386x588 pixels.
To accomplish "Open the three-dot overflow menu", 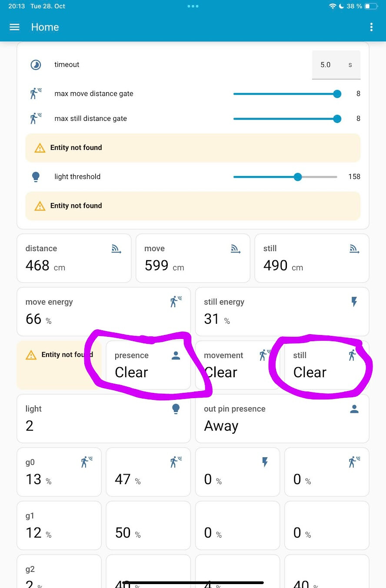I will pos(371,27).
